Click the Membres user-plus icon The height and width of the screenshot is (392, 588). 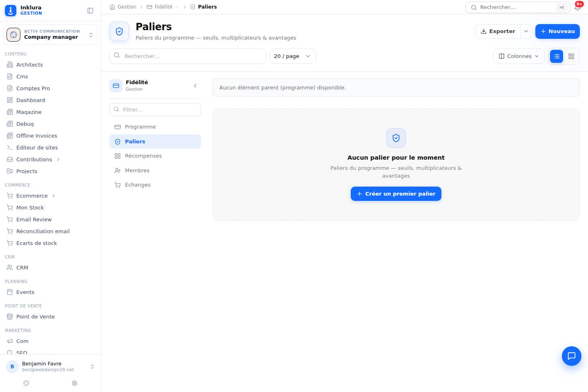[118, 170]
